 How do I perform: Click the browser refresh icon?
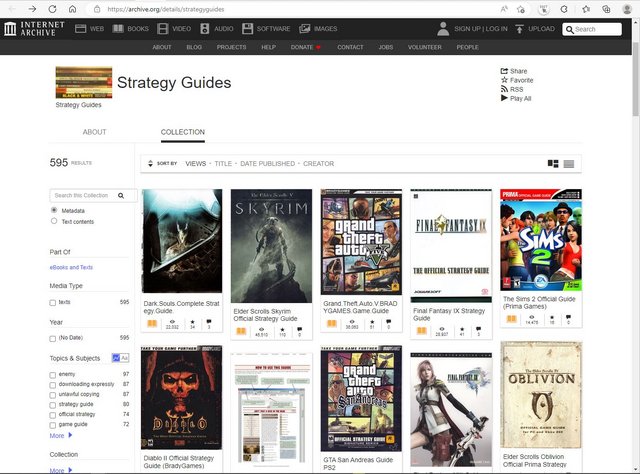tap(52, 9)
